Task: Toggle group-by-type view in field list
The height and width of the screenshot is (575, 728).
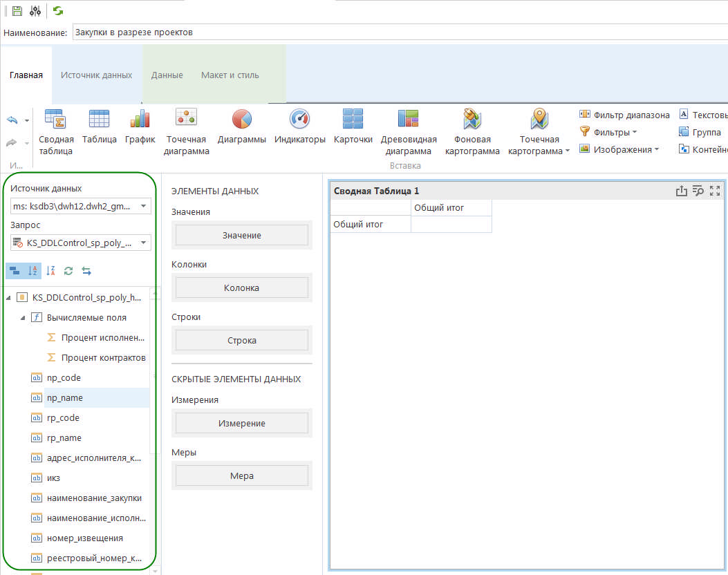Action: [x=15, y=271]
